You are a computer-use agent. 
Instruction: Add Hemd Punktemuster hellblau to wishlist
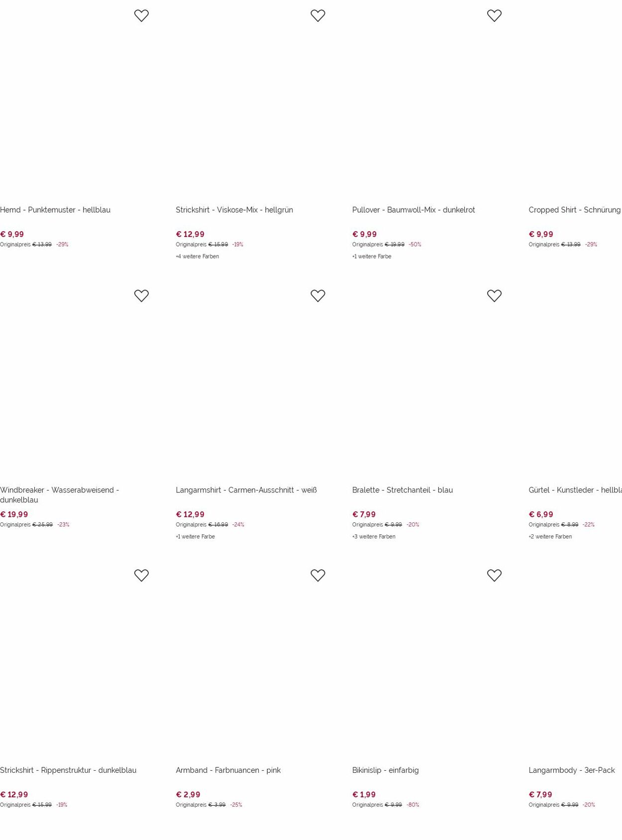pyautogui.click(x=141, y=16)
